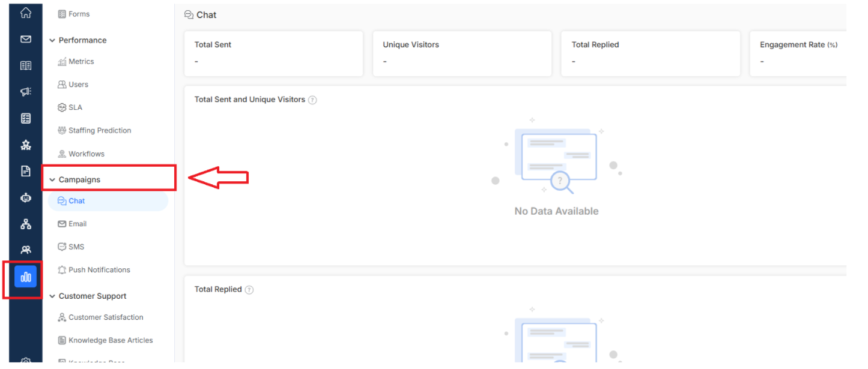Select the Push Notifications report
Viewport: 868px width, 369px height.
click(94, 270)
